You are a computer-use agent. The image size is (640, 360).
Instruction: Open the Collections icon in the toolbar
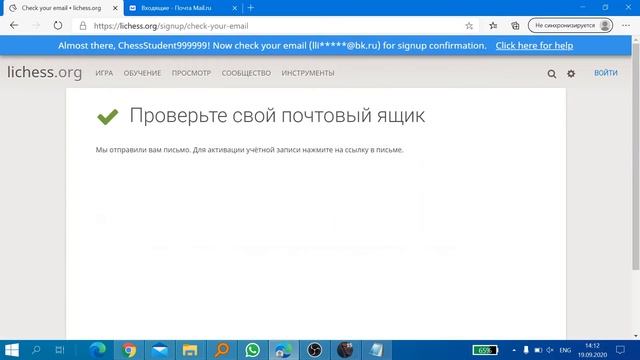[515, 25]
